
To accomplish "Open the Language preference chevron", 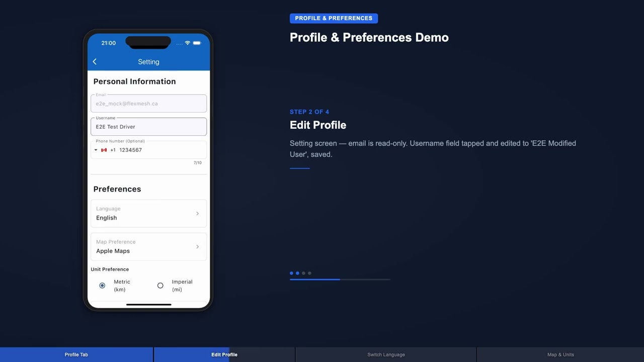I will [197, 214].
